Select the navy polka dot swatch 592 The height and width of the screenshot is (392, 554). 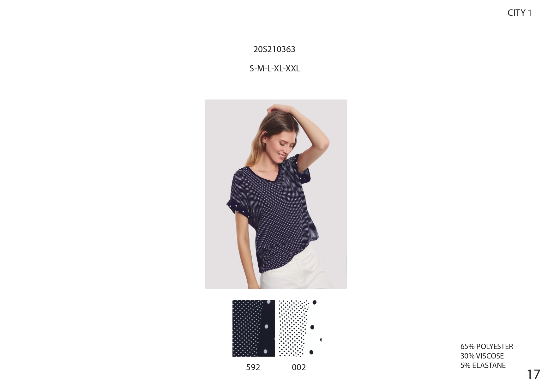pos(254,328)
